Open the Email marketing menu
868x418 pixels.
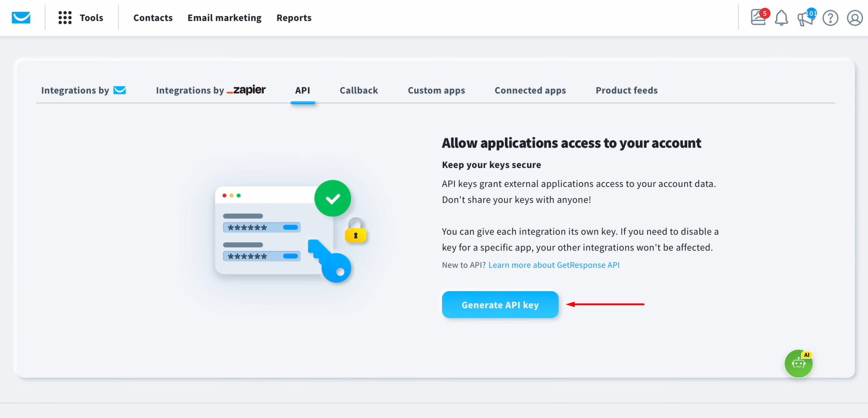coord(225,17)
